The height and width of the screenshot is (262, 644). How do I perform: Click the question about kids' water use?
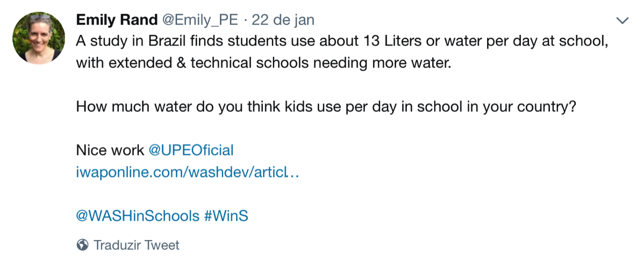326,106
